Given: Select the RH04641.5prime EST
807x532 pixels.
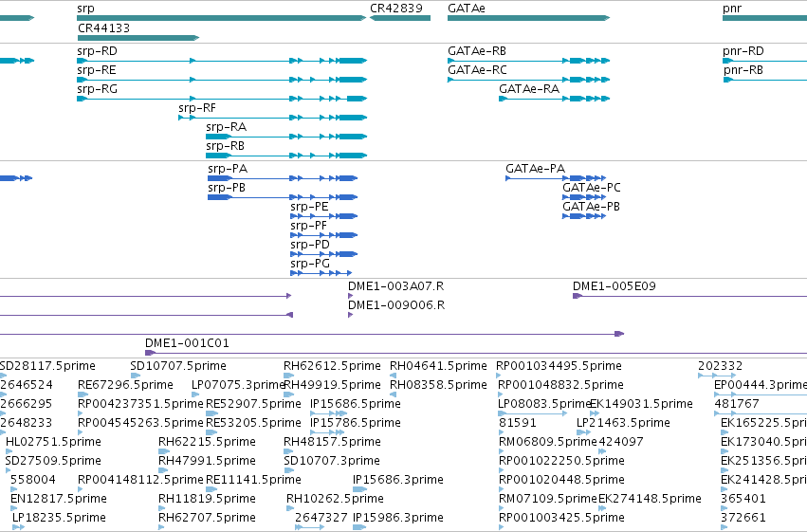Looking at the screenshot, I should [x=393, y=376].
